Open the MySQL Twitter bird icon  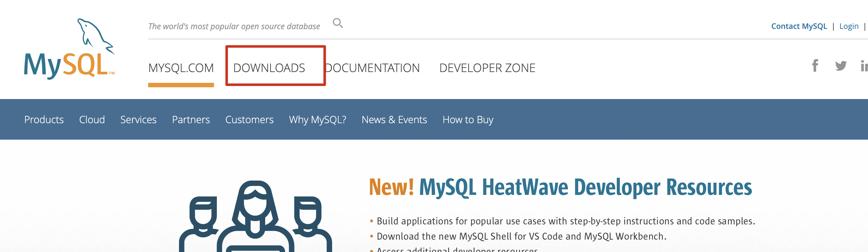click(841, 66)
